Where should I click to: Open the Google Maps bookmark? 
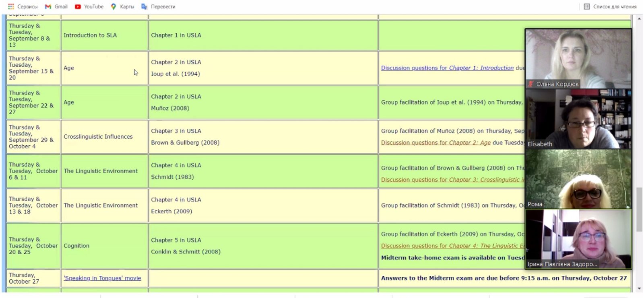(x=122, y=6)
